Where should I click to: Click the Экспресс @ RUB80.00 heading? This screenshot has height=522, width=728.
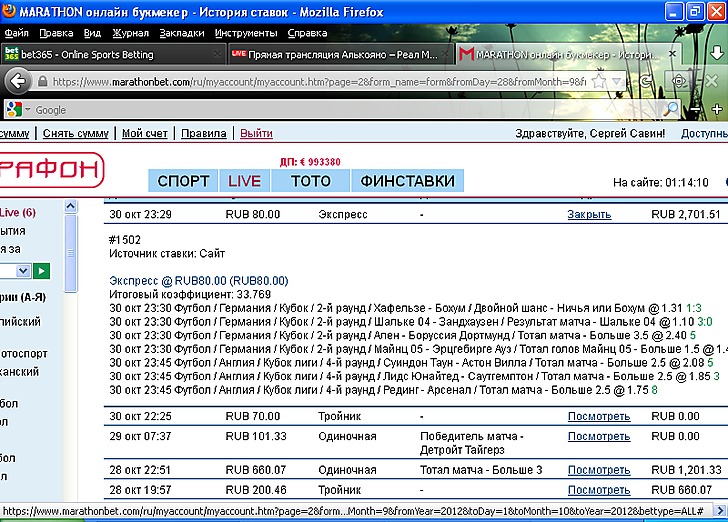pyautogui.click(x=199, y=281)
